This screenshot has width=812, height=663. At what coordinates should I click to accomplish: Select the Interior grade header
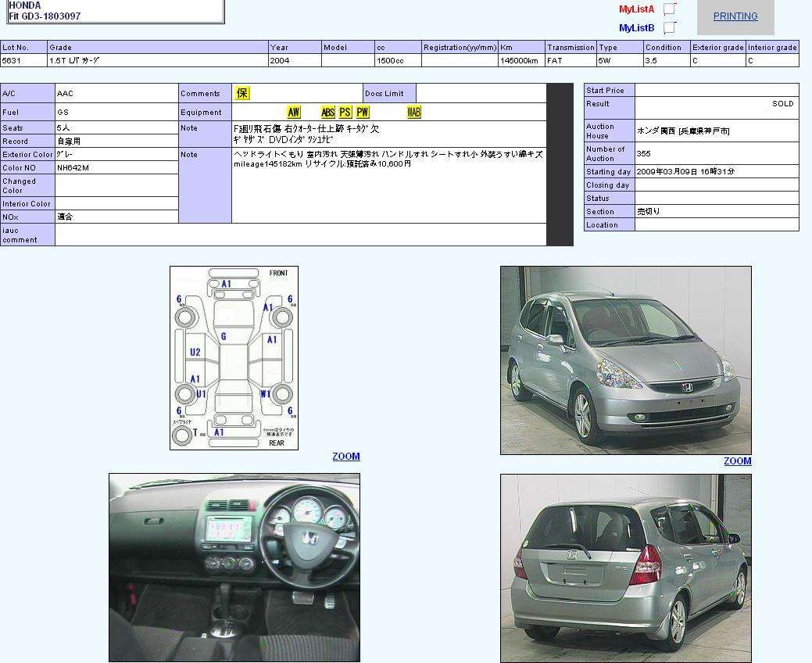tap(772, 47)
